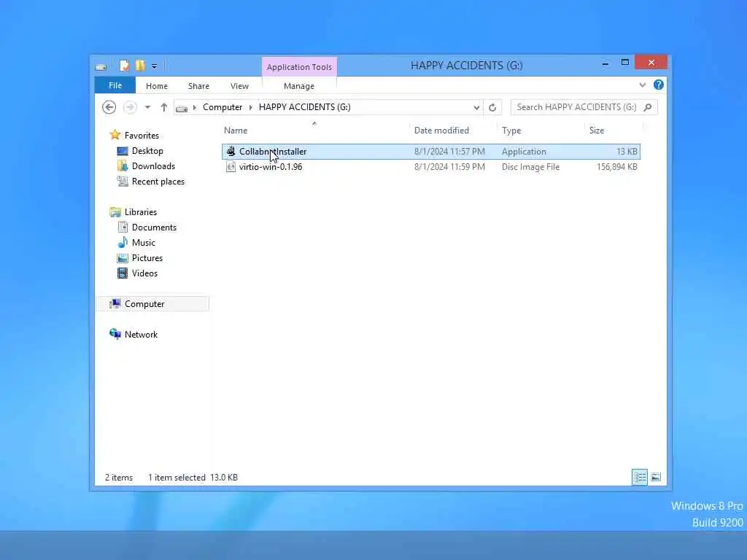This screenshot has width=747, height=560.
Task: Expand the chevron after Computer in breadcrumb
Action: tap(251, 108)
